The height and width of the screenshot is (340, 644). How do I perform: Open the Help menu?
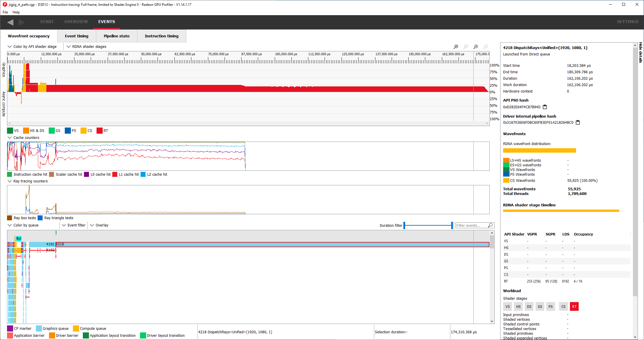pyautogui.click(x=16, y=12)
